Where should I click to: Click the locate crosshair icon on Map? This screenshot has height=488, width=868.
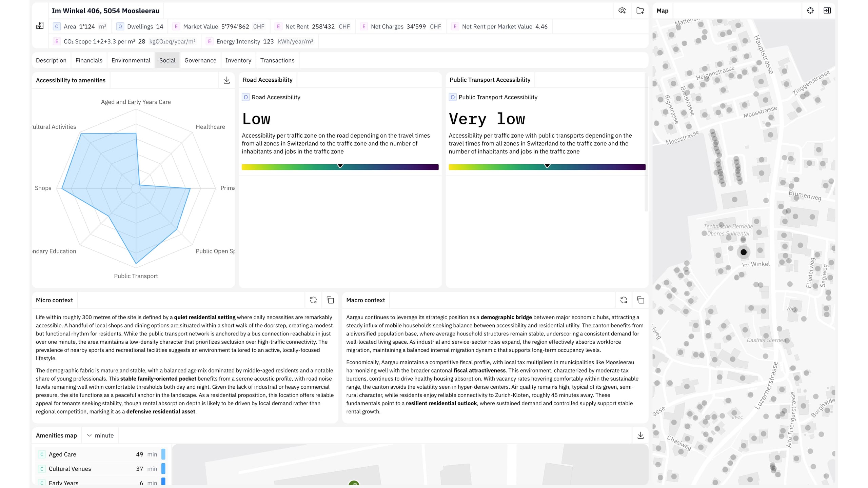click(x=810, y=11)
